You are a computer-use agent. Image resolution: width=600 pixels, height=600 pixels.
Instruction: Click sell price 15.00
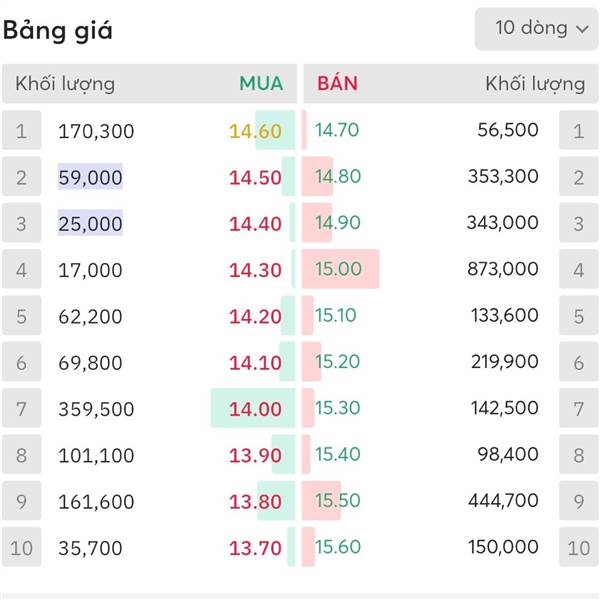point(338,269)
